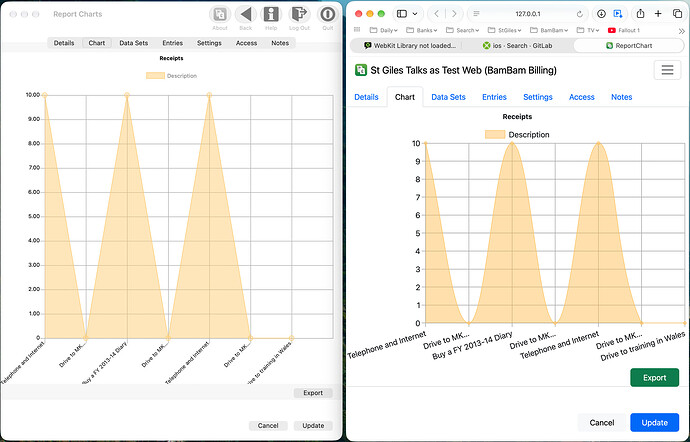Viewport: 690px width, 442px height.
Task: Click the Log Out icon in Report Charts
Action: [x=299, y=15]
